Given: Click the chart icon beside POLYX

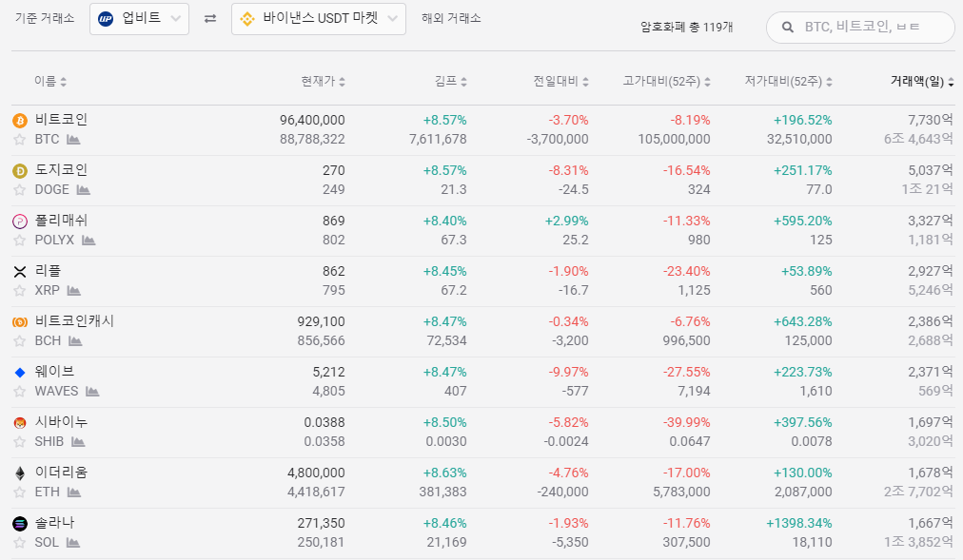Looking at the screenshot, I should coord(88,241).
